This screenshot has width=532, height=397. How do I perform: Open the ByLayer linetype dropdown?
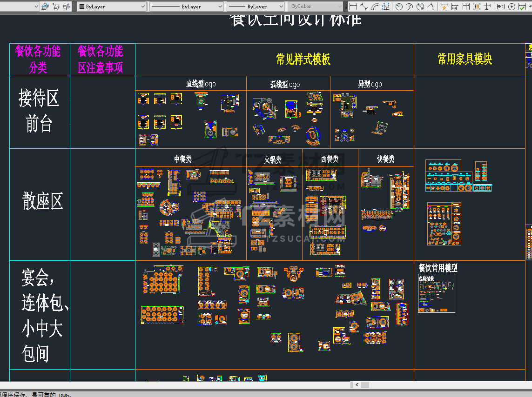186,6
